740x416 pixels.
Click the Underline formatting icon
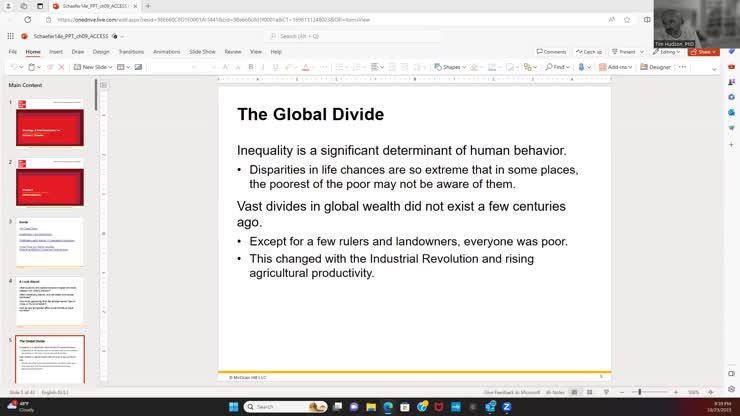pos(276,67)
